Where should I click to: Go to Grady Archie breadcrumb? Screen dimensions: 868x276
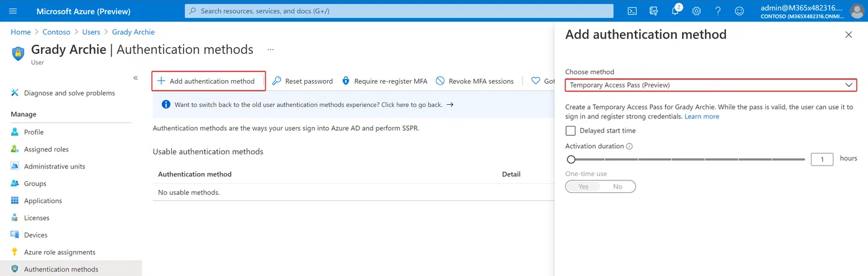(x=133, y=32)
